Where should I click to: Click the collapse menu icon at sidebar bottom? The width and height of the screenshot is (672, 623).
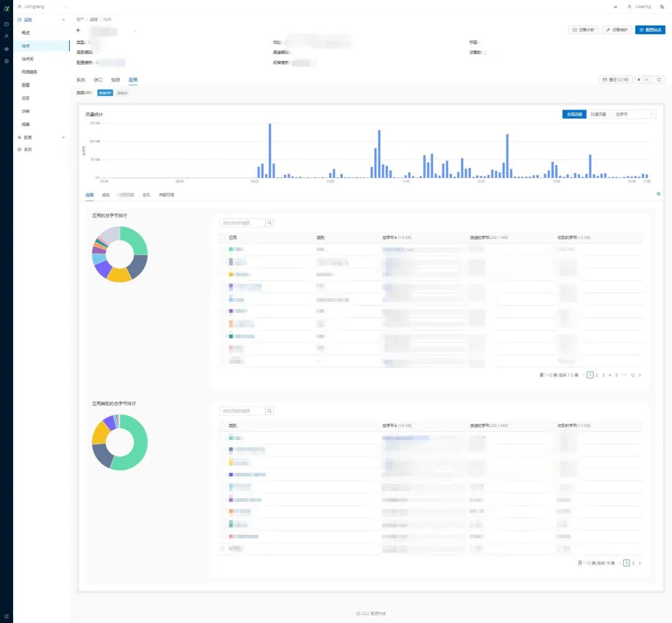tap(6, 616)
